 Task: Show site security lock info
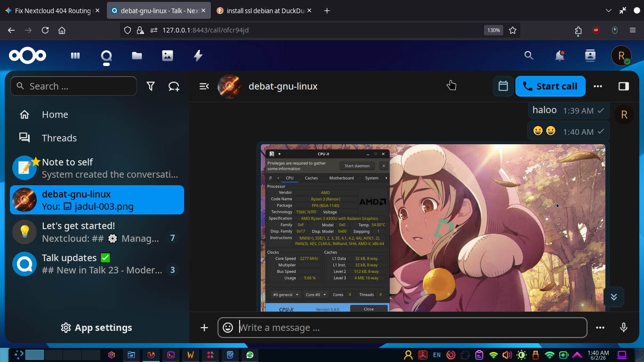pyautogui.click(x=140, y=30)
